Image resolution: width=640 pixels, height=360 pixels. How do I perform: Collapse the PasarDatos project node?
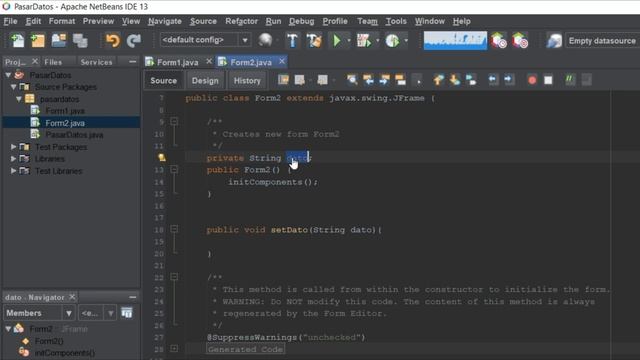click(8, 75)
